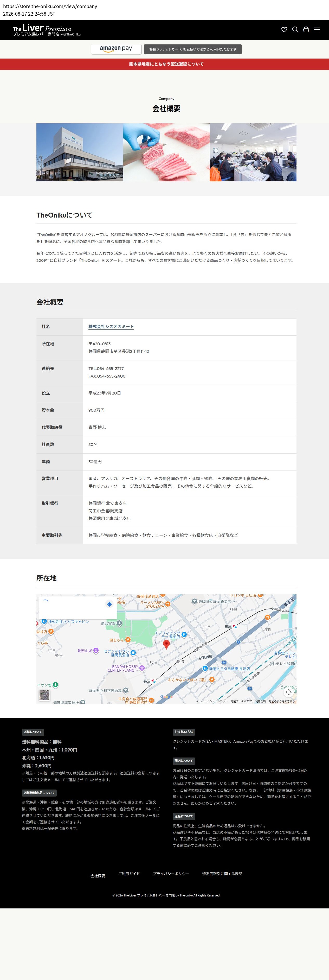Open map 利用規約 link
This screenshot has width=329, height=980.
[x=261, y=701]
